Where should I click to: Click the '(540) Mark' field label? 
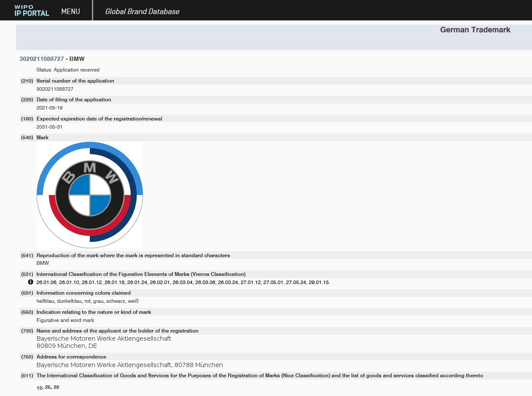click(35, 138)
